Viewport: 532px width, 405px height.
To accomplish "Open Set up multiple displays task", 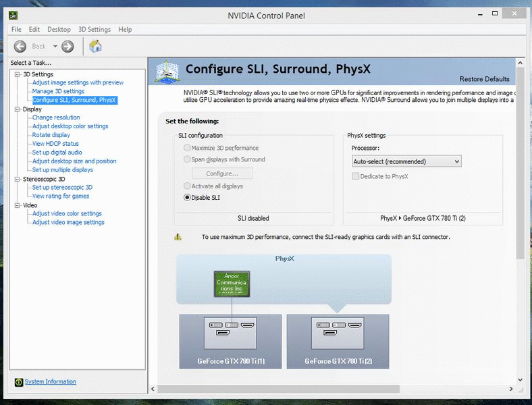I will (62, 170).
